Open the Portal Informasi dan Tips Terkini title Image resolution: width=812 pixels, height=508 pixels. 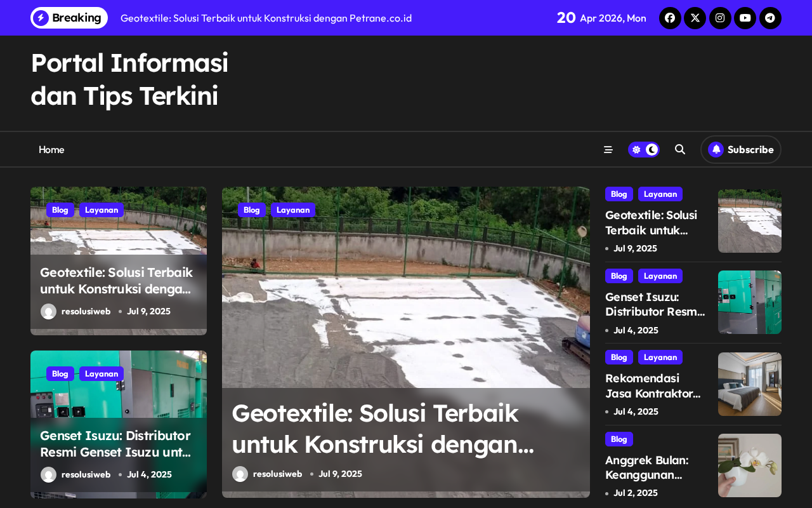(129, 79)
